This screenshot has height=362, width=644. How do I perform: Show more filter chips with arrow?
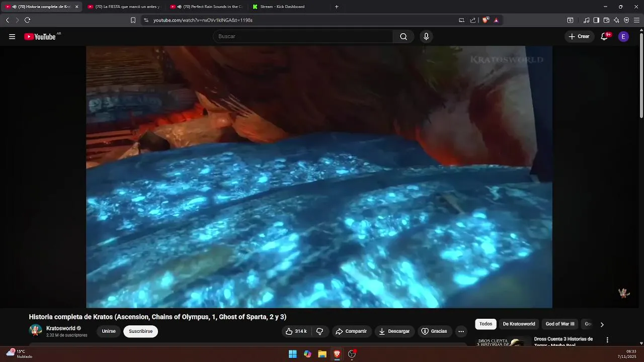[602, 325]
